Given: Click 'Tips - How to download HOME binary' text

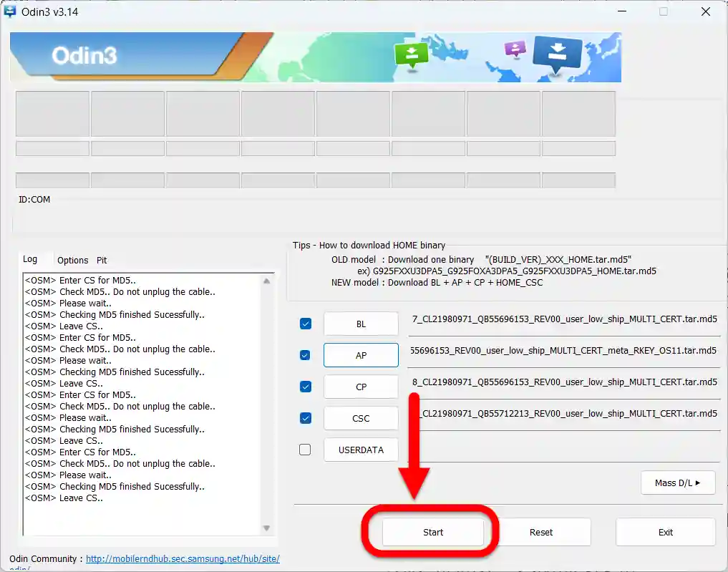Looking at the screenshot, I should [x=369, y=245].
